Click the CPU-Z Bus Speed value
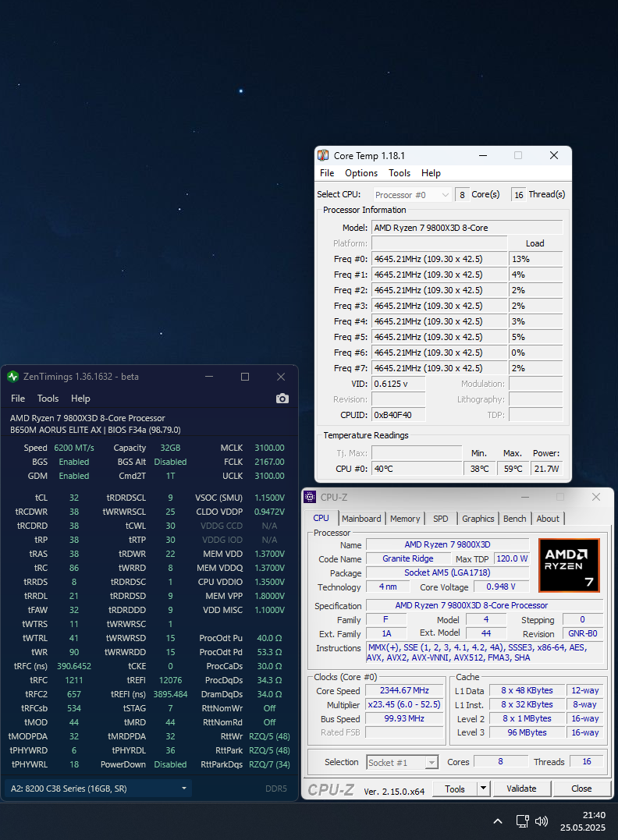The height and width of the screenshot is (840, 618). tap(405, 718)
